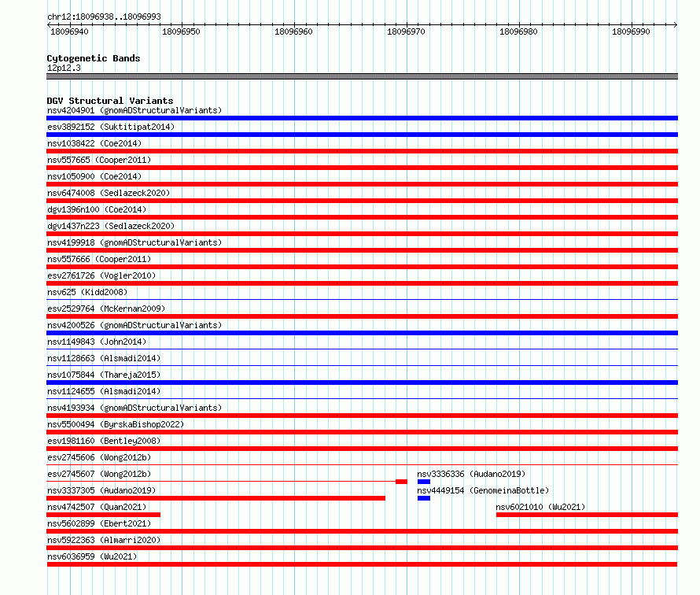This screenshot has height=595, width=700.
Task: Click the short red nsv4742507 bar
Action: tap(104, 515)
